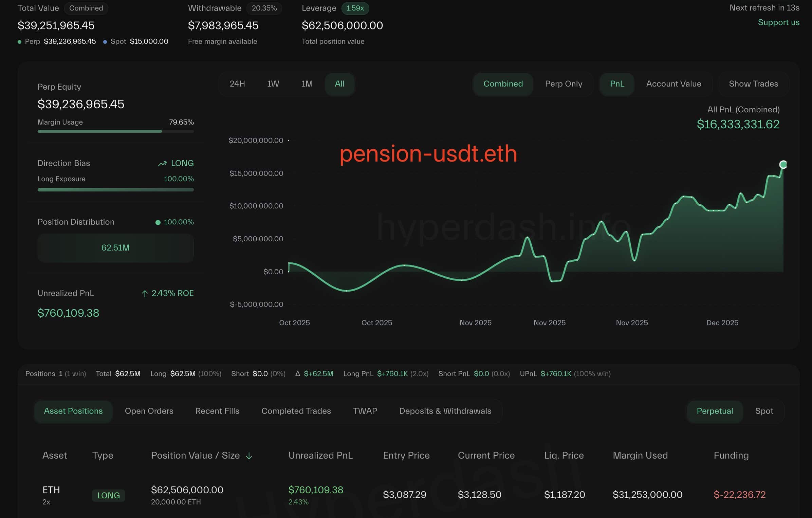
Task: Toggle the Show Trades option
Action: tap(753, 84)
